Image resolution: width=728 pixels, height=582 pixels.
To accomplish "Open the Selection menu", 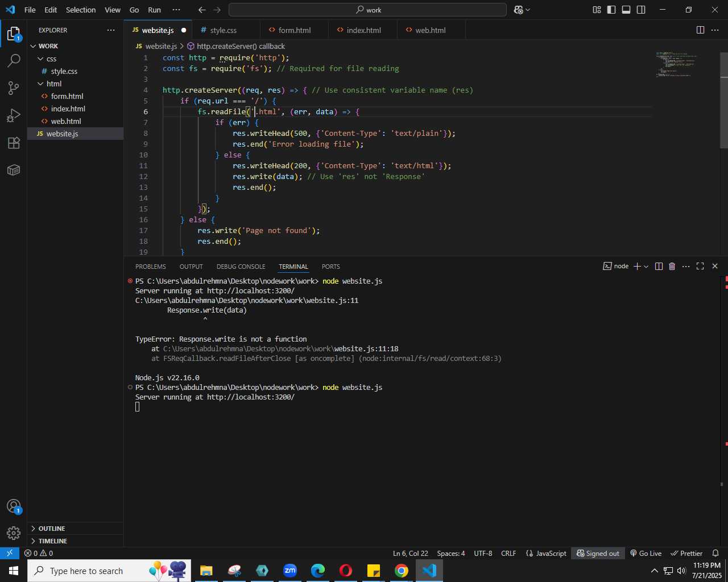I will tap(81, 10).
